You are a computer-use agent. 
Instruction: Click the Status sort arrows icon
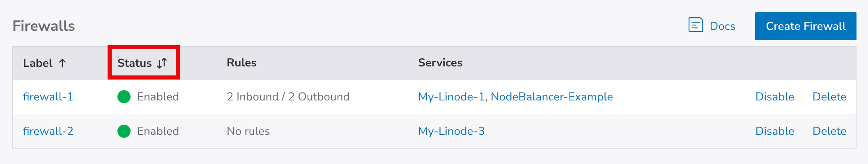(x=162, y=63)
